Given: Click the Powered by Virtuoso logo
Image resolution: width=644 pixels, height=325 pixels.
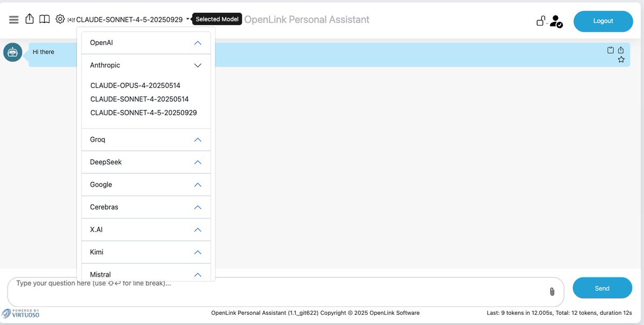Looking at the screenshot, I should coord(20,314).
